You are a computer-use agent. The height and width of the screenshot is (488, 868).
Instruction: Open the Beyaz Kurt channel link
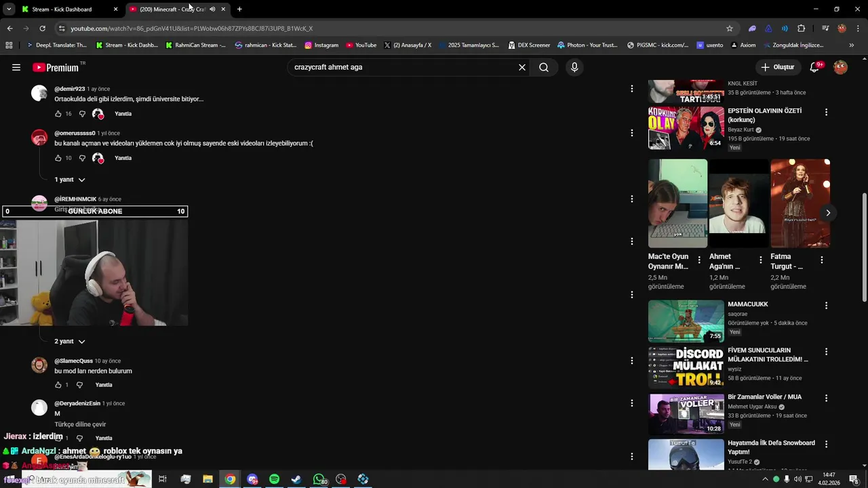[741, 129]
